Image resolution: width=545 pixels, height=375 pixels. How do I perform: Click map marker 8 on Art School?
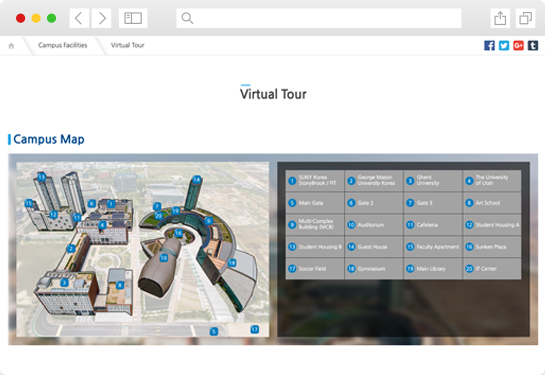pos(120,285)
